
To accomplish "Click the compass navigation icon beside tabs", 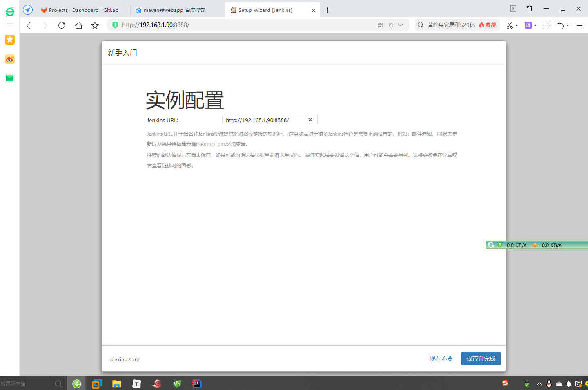I will (28, 10).
